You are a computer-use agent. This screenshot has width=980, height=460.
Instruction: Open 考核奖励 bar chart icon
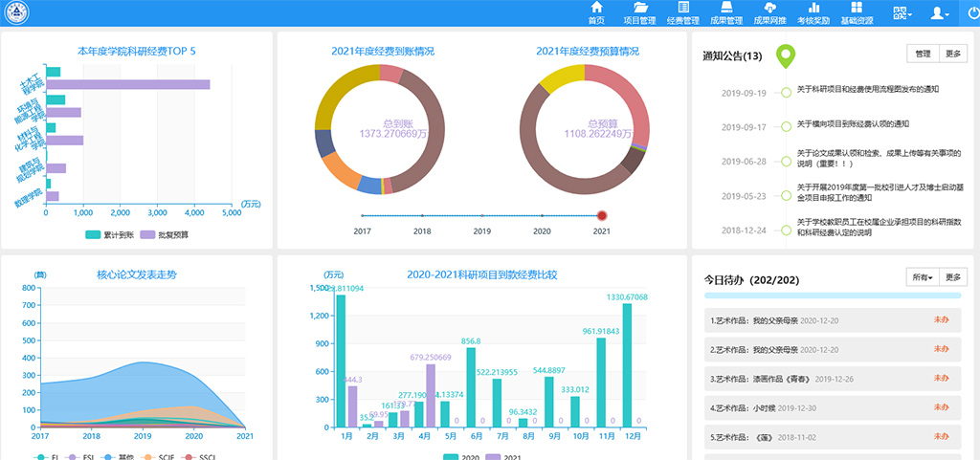tap(814, 12)
